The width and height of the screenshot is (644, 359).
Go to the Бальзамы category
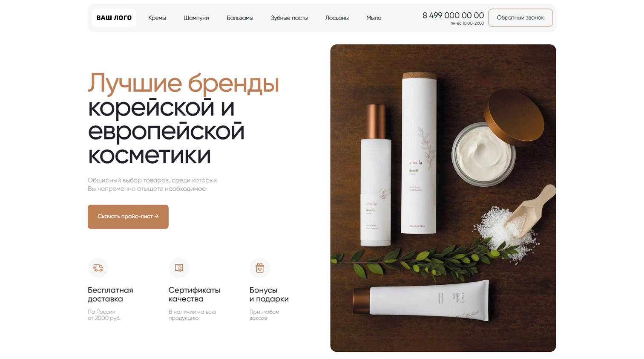click(x=240, y=18)
